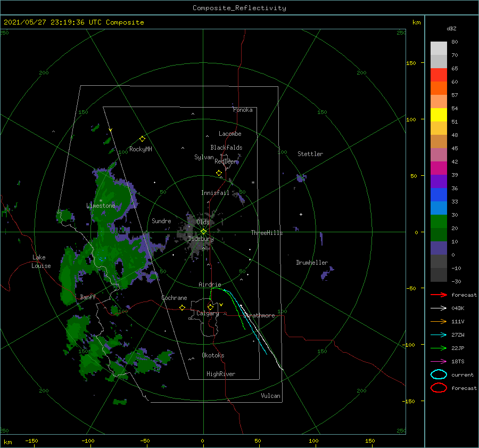This screenshot has width=479, height=448.
Task: Click the yellow diamond marker near Cochrane
Action: (x=182, y=308)
